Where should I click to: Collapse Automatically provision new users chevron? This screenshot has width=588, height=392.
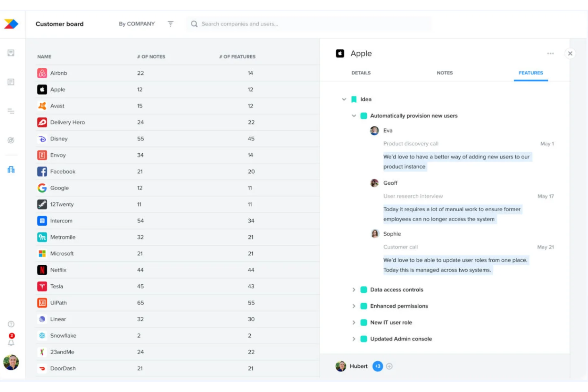click(x=354, y=116)
